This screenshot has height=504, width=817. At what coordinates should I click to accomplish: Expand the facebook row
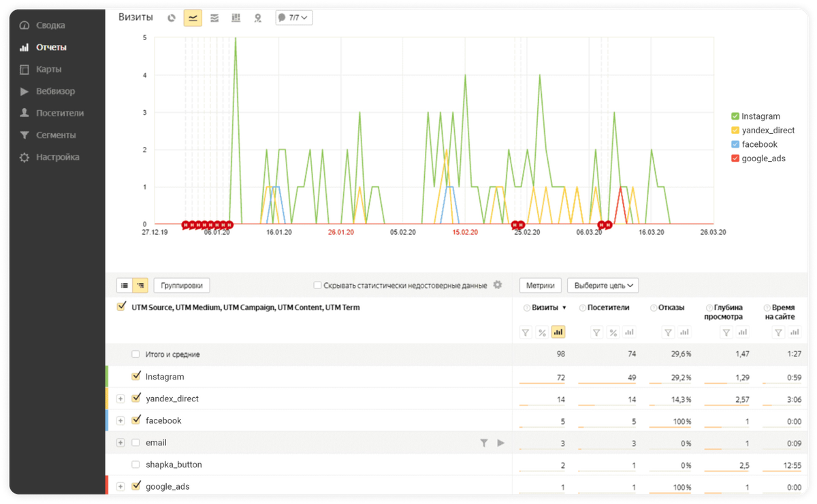point(121,420)
